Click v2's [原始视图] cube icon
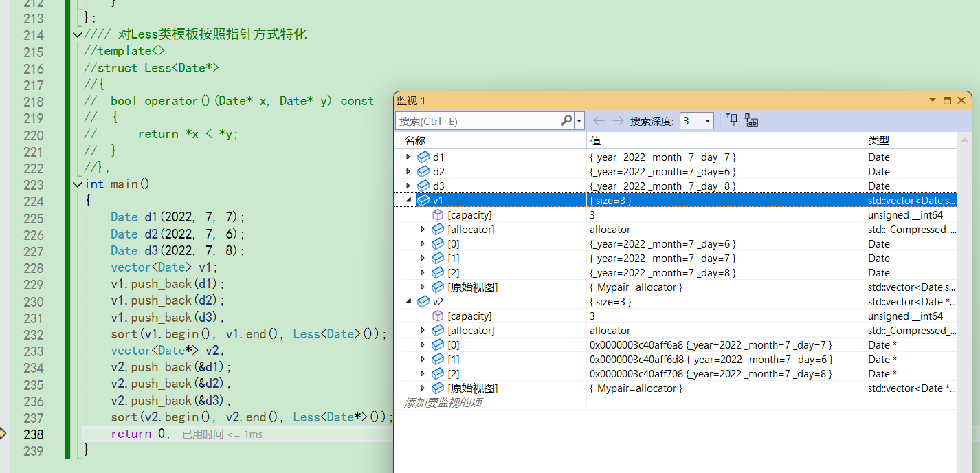Screen dimensions: 980x473 click(x=438, y=388)
